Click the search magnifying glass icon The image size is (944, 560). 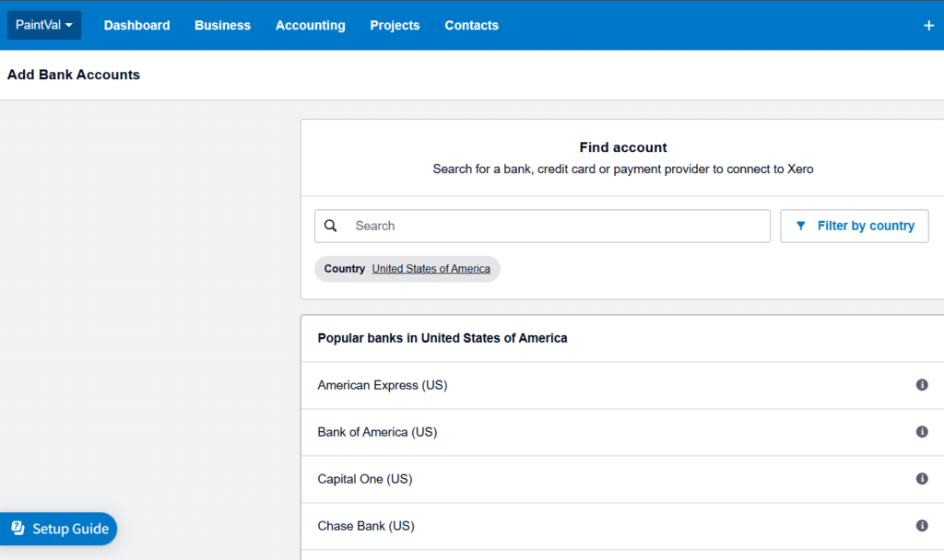point(331,226)
